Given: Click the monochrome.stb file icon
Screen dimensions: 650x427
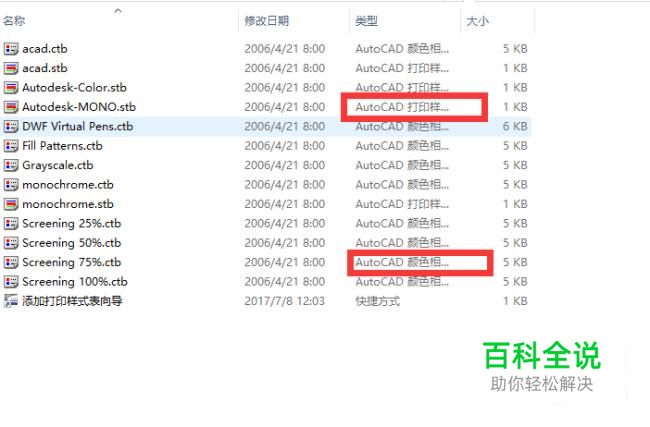Looking at the screenshot, I should (x=11, y=204).
